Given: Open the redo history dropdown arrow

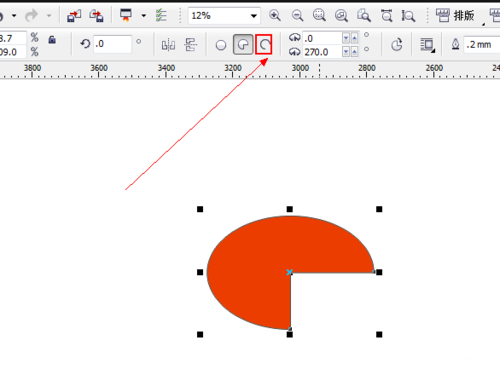Looking at the screenshot, I should tap(49, 16).
